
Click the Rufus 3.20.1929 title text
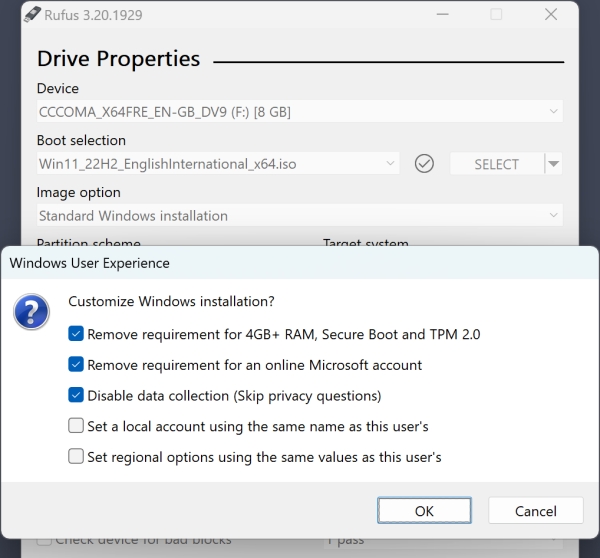pyautogui.click(x=93, y=15)
